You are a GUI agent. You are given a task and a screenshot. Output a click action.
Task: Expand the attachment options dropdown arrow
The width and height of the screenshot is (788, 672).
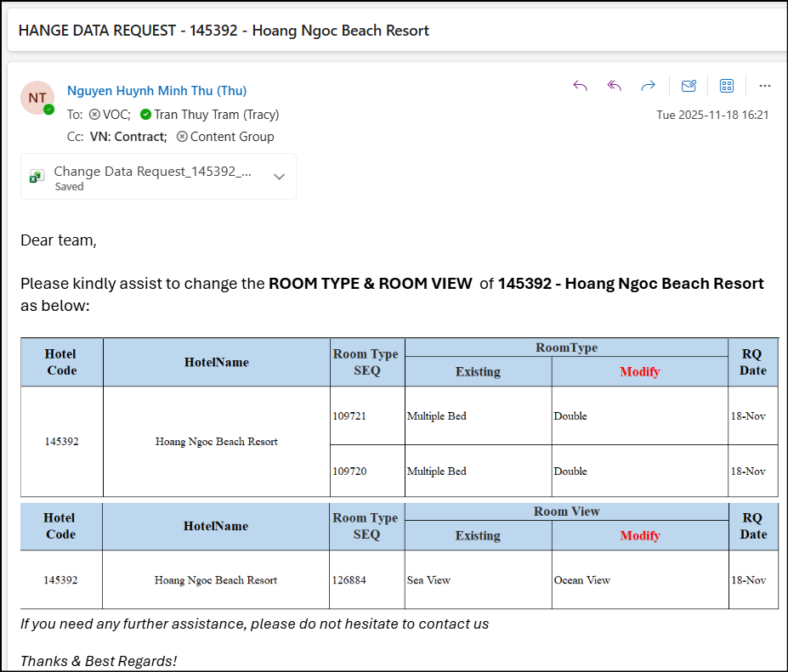(279, 177)
